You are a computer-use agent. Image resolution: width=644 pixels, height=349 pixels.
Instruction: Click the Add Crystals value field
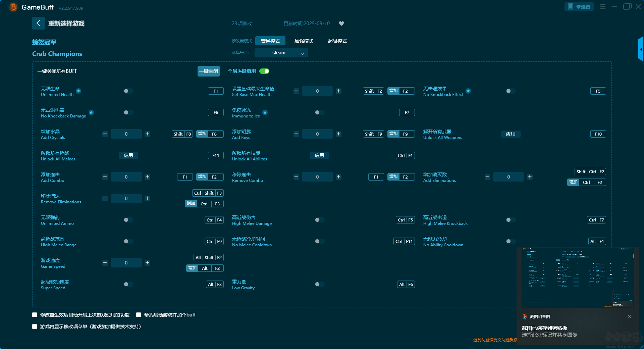tap(126, 134)
